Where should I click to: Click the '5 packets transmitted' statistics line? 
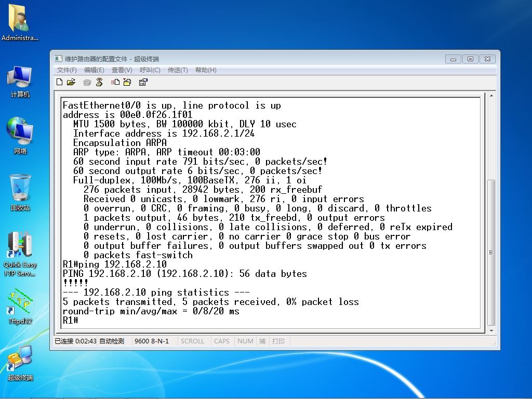tap(211, 302)
